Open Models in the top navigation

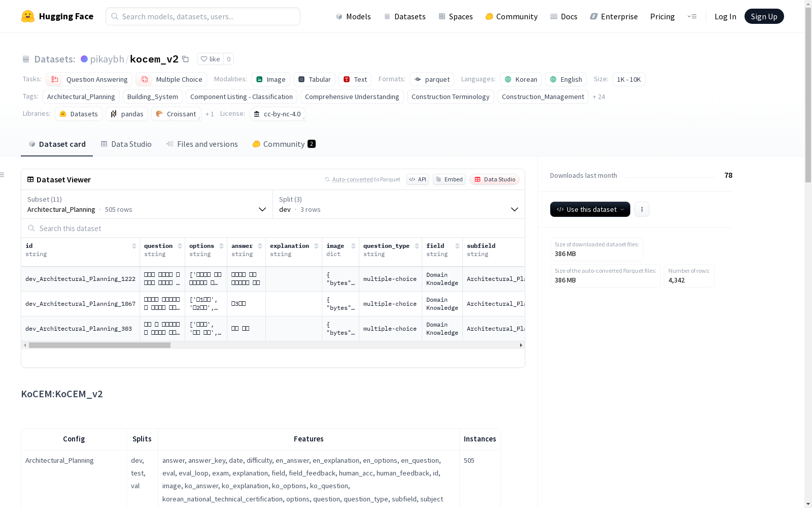click(x=353, y=16)
